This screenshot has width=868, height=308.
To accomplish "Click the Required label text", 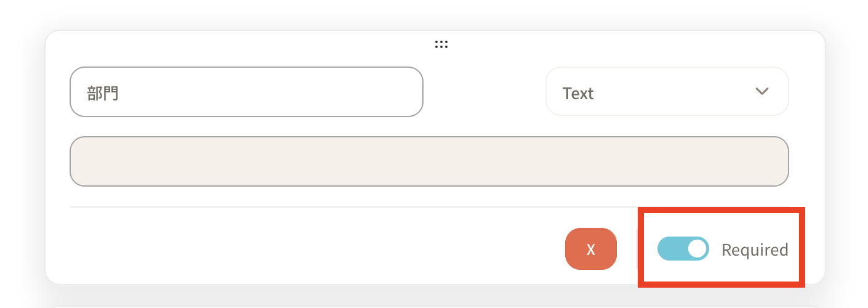I will [x=754, y=249].
